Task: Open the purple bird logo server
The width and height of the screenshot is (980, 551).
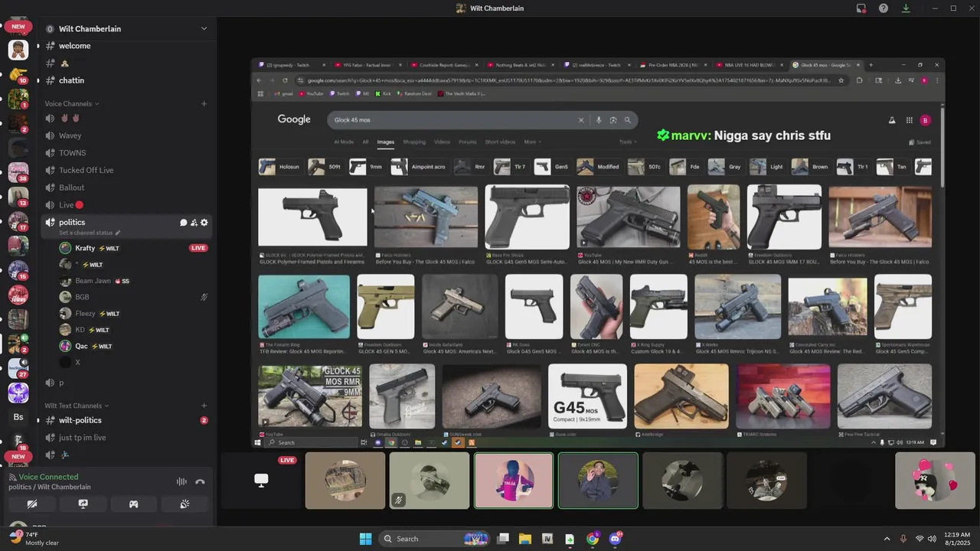Action: point(18,393)
